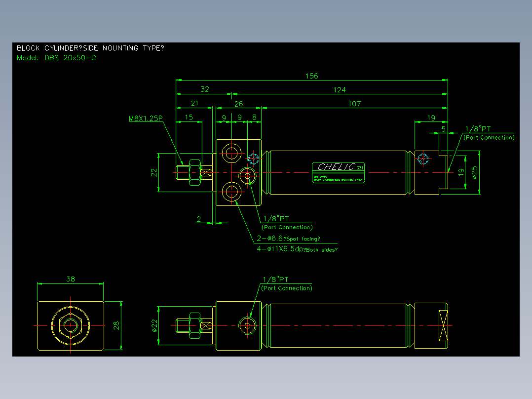The width and height of the screenshot is (532, 399).
Task: Click the lower mounting hole circle
Action: pyautogui.click(x=232, y=192)
